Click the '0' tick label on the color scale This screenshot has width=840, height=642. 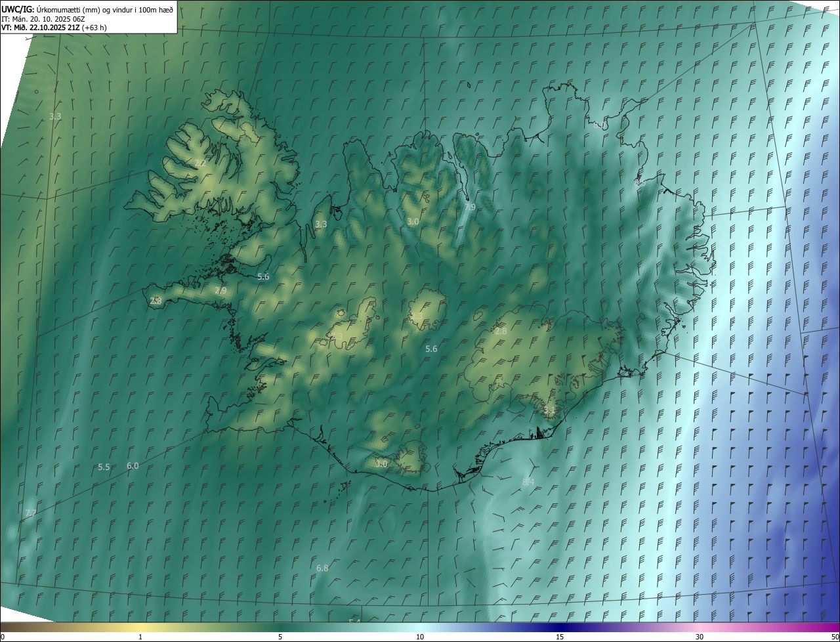[x=3, y=637]
